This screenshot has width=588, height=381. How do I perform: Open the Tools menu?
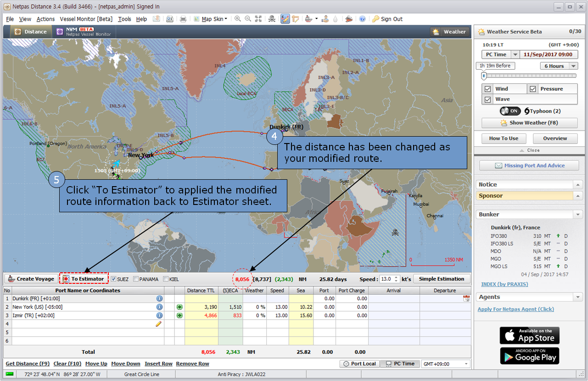(x=124, y=19)
